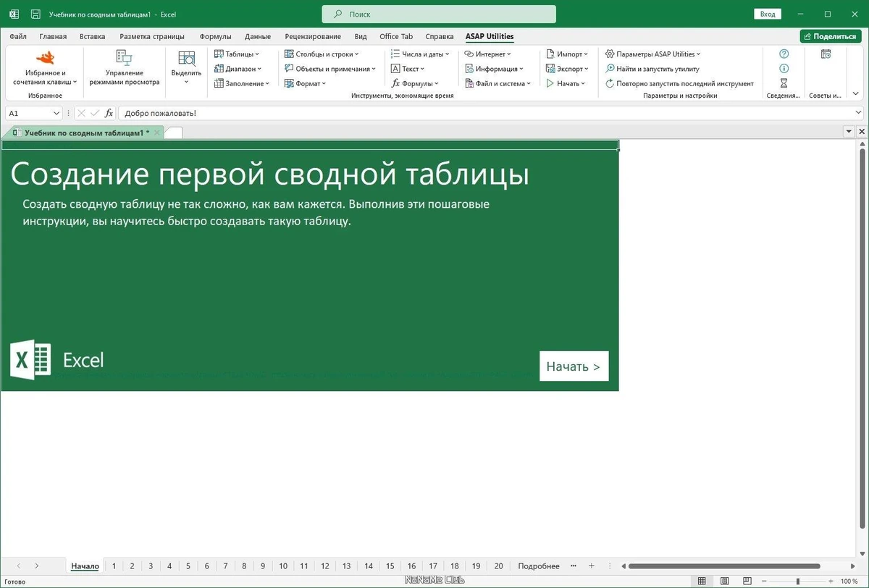Close the Учебник по сводным таблицам1 document tab

[157, 133]
